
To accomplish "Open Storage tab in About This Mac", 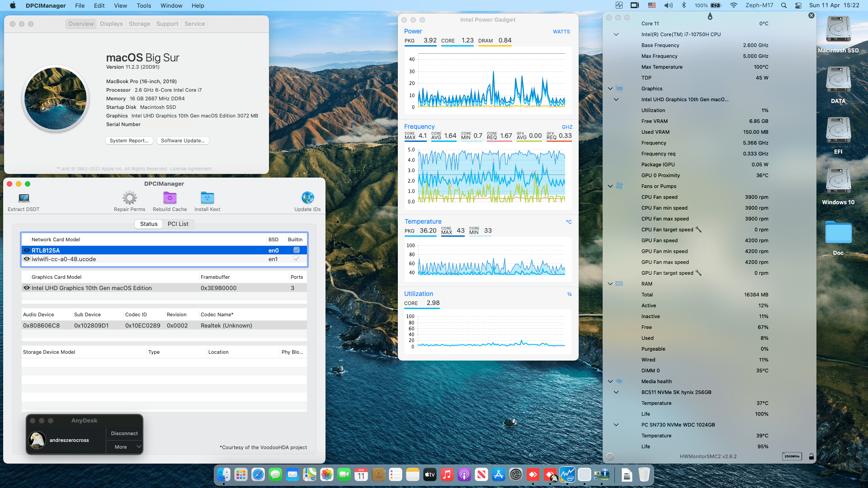I will coord(139,23).
